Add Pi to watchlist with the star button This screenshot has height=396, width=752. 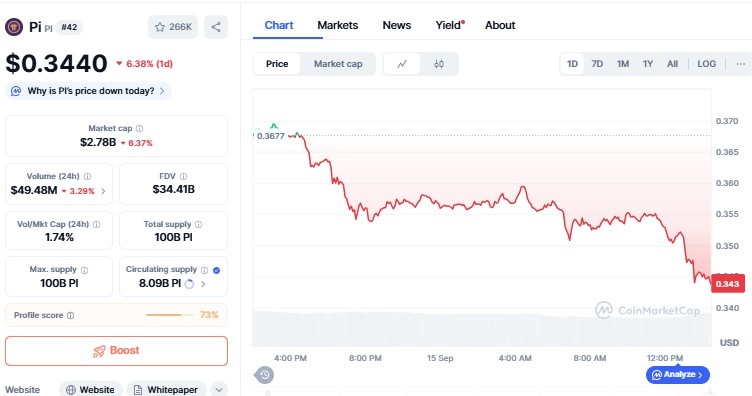click(173, 27)
